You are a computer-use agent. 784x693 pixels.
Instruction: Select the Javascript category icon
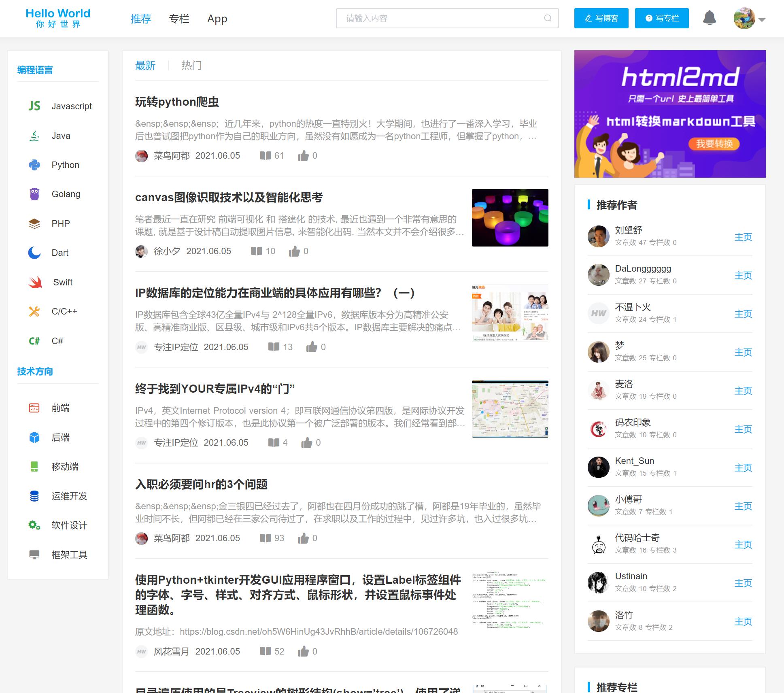(34, 106)
